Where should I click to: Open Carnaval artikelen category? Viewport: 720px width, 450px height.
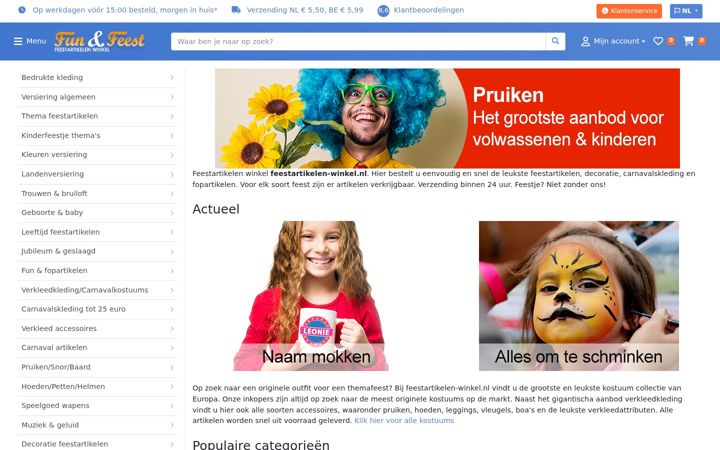pos(97,348)
